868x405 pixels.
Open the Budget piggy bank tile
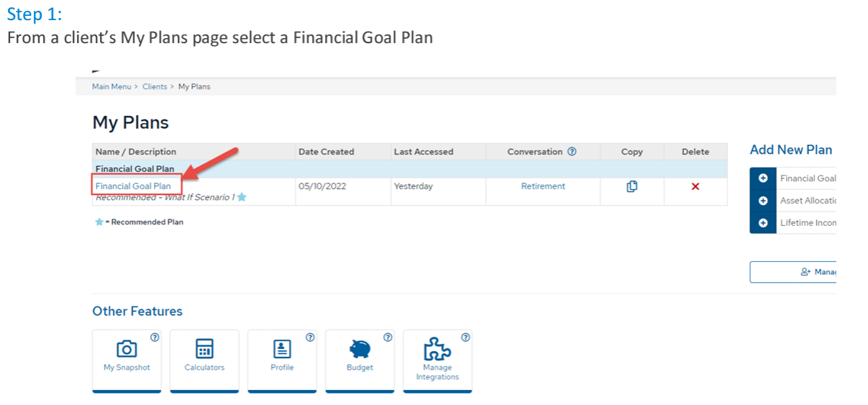(360, 361)
